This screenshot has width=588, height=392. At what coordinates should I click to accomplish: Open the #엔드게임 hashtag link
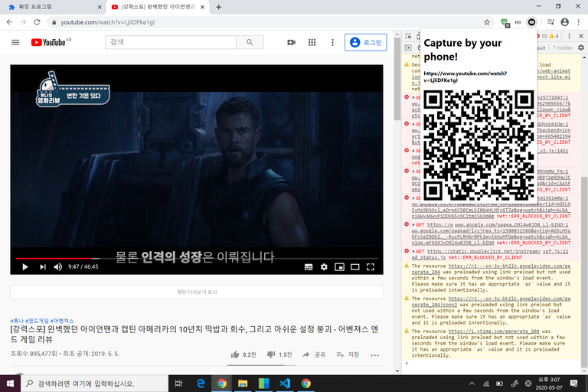pos(37,321)
